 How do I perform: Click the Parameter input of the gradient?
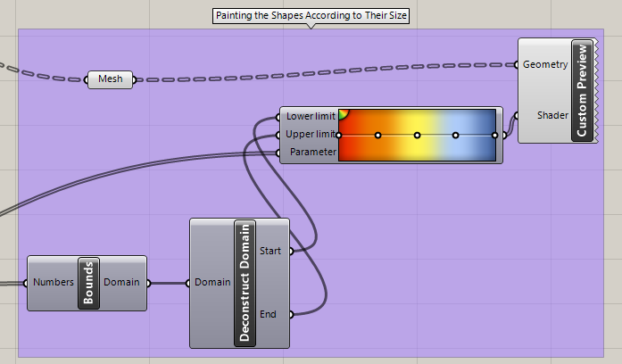[x=311, y=153]
